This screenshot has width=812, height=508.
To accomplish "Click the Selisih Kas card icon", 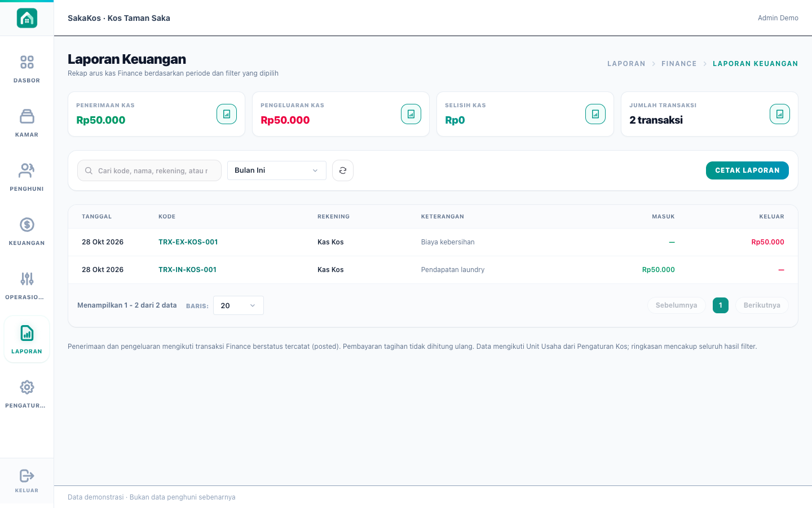I will click(595, 114).
